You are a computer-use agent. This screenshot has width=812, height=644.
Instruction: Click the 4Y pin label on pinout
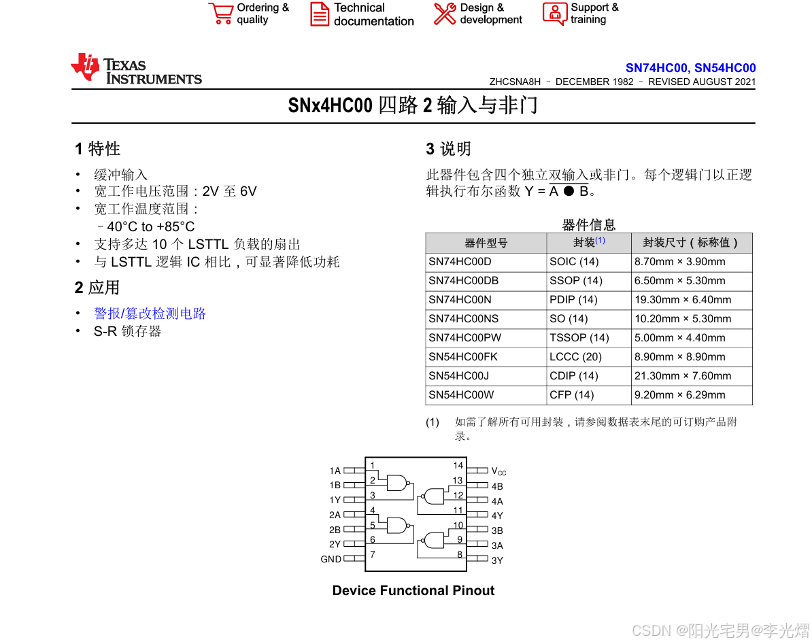497,515
